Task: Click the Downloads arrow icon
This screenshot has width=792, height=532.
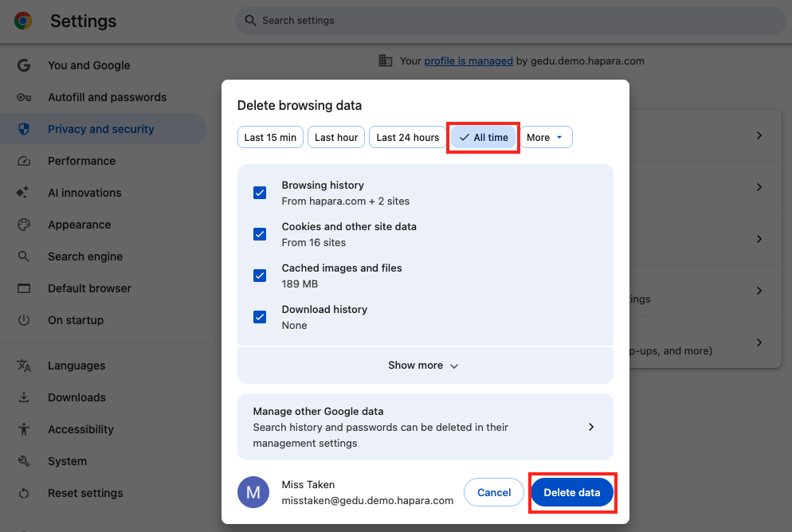Action: [x=24, y=397]
